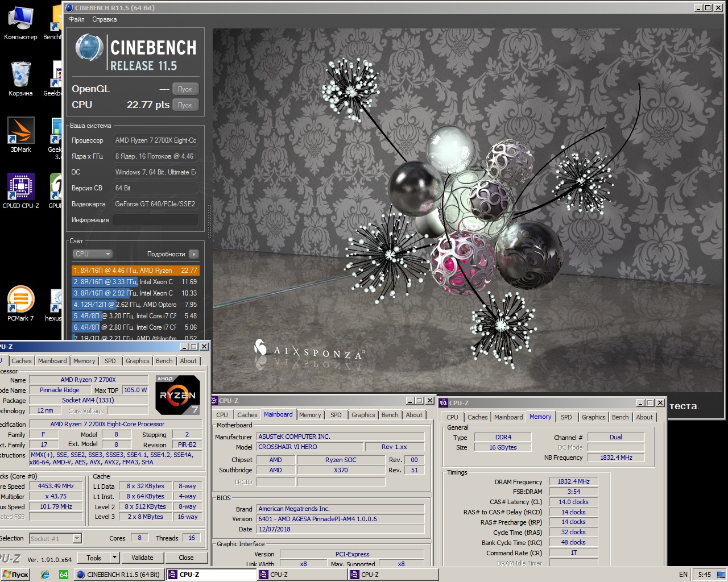Screen dimensions: 728x582
Task: Click the BIOS version 6401 field
Action: click(x=340, y=519)
